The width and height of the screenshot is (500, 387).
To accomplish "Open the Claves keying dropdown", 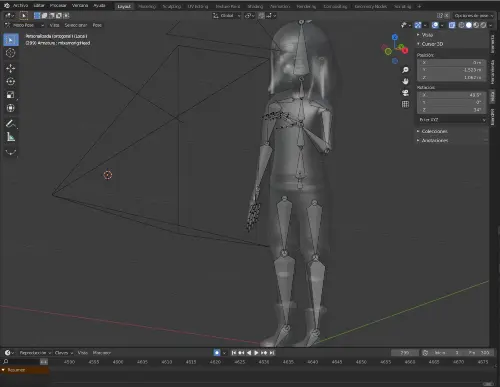I will point(64,353).
